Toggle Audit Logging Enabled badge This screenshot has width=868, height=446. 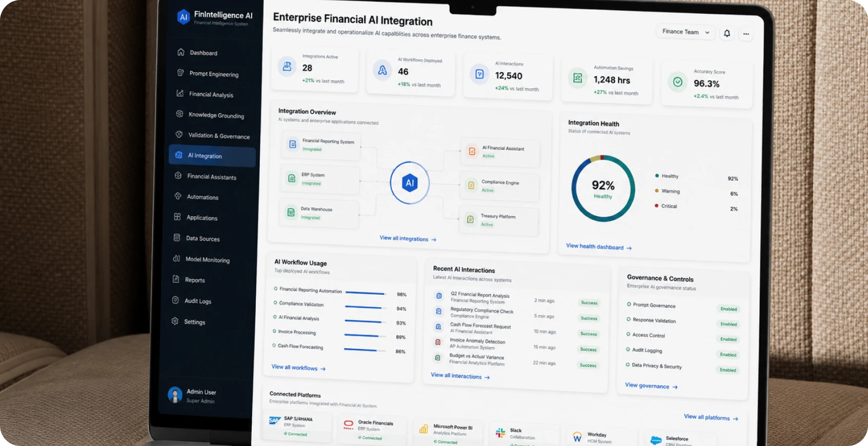click(x=728, y=355)
